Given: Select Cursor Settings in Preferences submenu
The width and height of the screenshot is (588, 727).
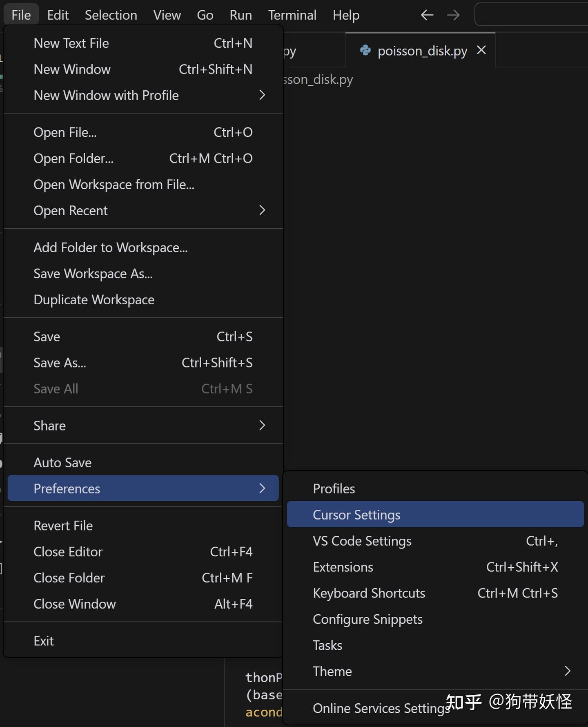Looking at the screenshot, I should coord(356,515).
